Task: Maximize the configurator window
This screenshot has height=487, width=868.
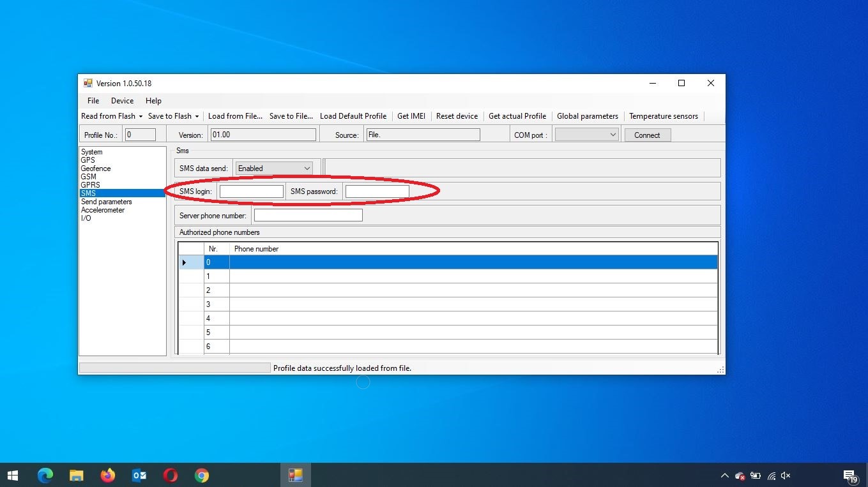Action: tap(681, 83)
